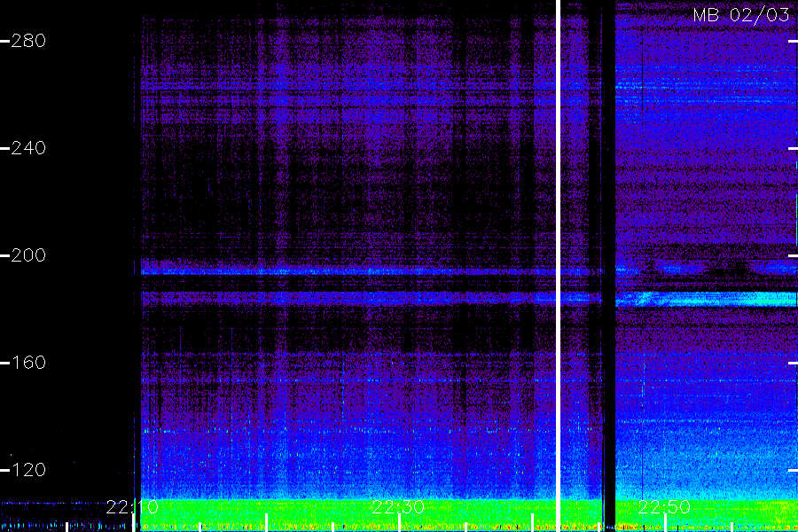Click the 22:50 time label

664,507
